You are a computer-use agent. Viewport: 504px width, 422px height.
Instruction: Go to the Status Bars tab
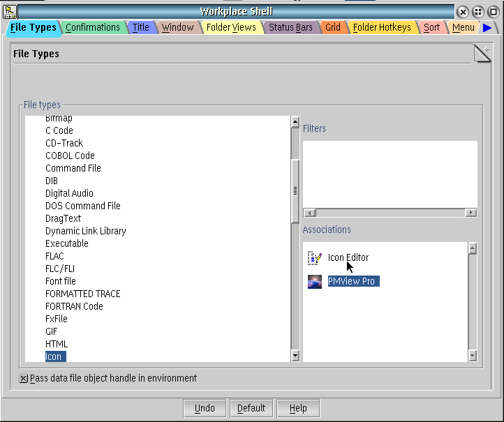click(290, 28)
